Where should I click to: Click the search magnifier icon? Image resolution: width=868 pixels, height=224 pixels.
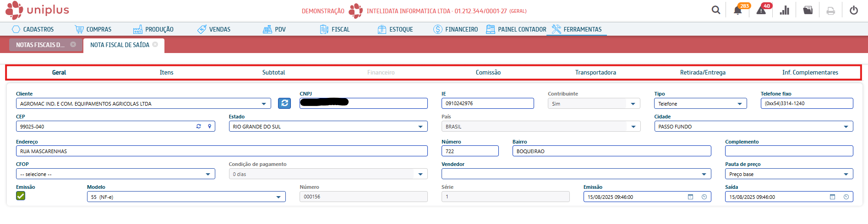pos(715,10)
